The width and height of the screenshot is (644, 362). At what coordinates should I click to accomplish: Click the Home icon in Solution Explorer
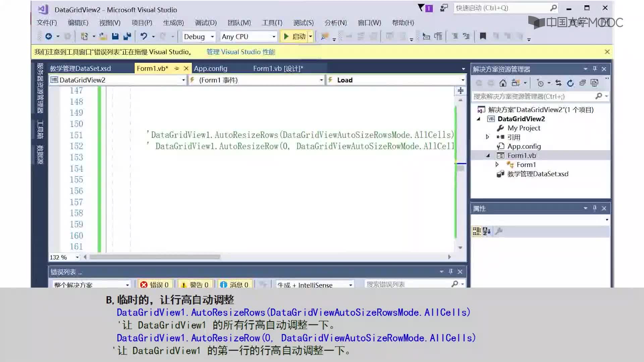503,83
